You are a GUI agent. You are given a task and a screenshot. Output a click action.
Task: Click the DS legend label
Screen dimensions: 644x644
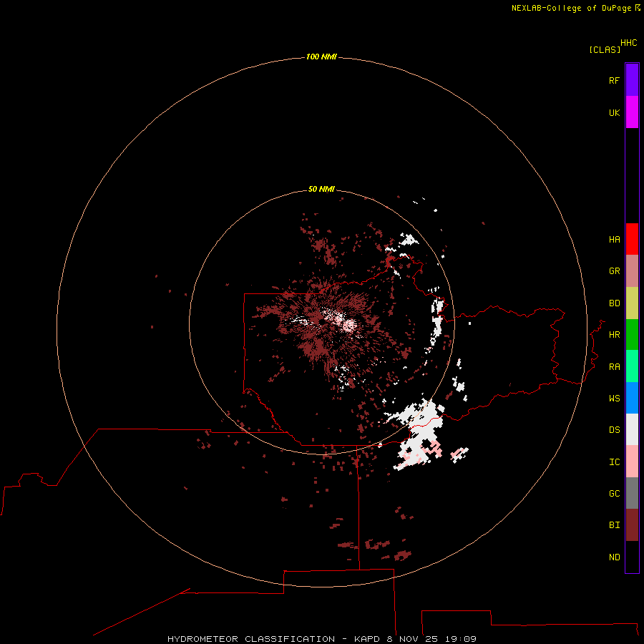click(614, 430)
